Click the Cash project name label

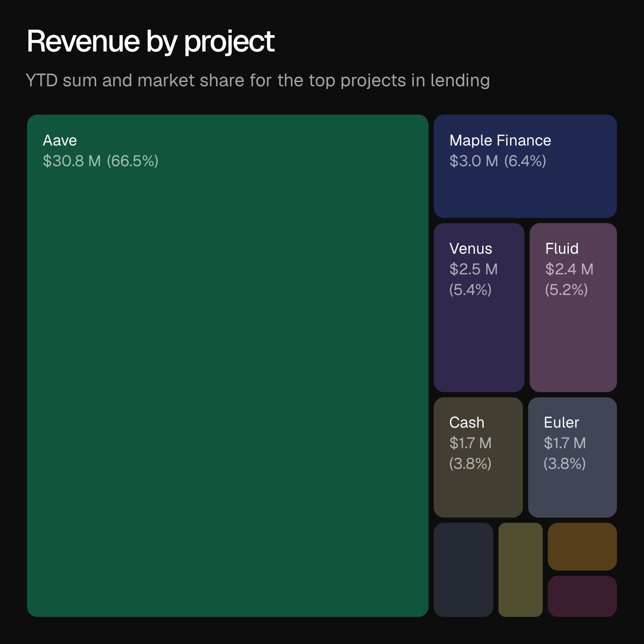click(x=467, y=422)
